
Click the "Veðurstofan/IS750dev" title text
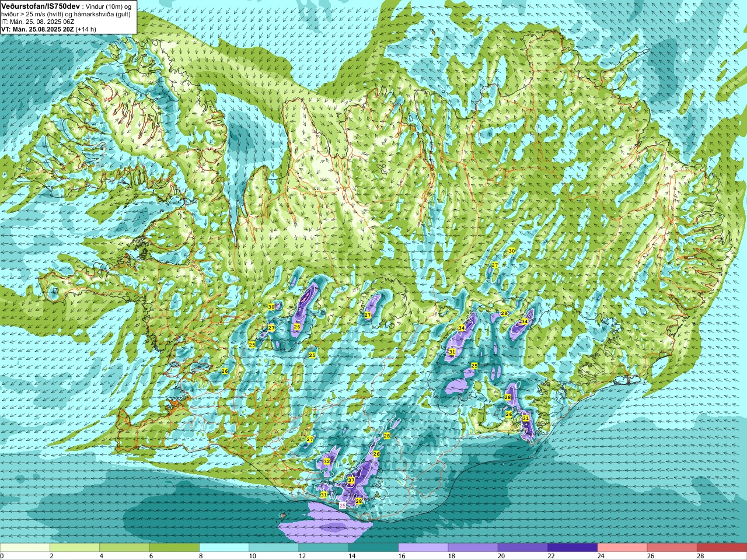coord(41,6)
